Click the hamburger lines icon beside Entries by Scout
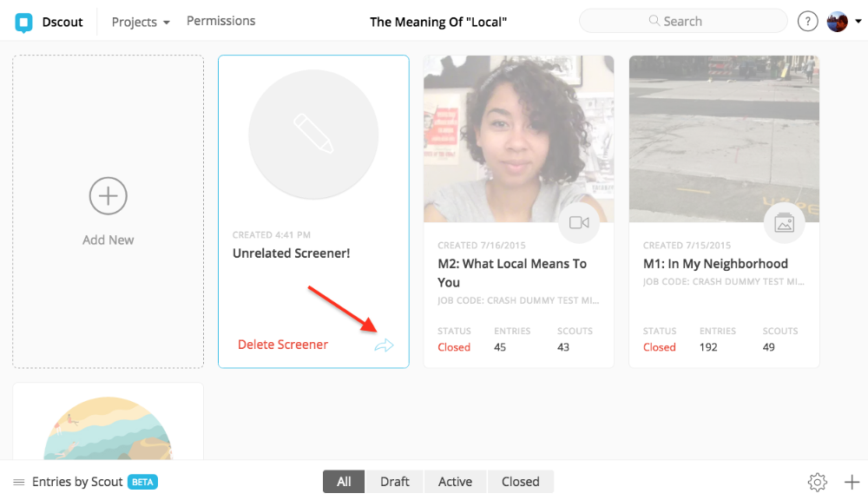The image size is (868, 500). pos(19,483)
